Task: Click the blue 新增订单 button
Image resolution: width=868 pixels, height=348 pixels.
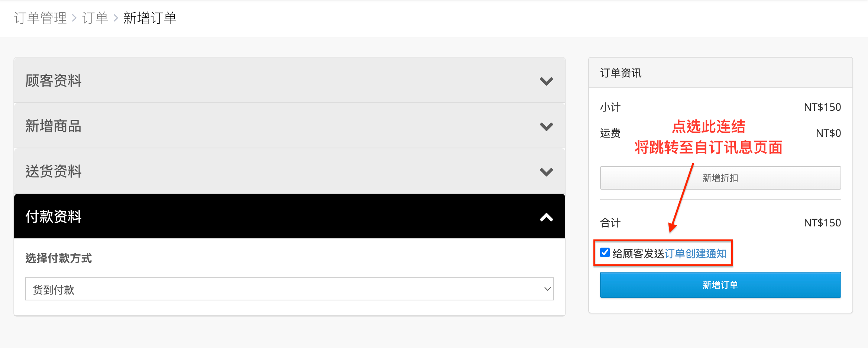Action: pyautogui.click(x=720, y=285)
